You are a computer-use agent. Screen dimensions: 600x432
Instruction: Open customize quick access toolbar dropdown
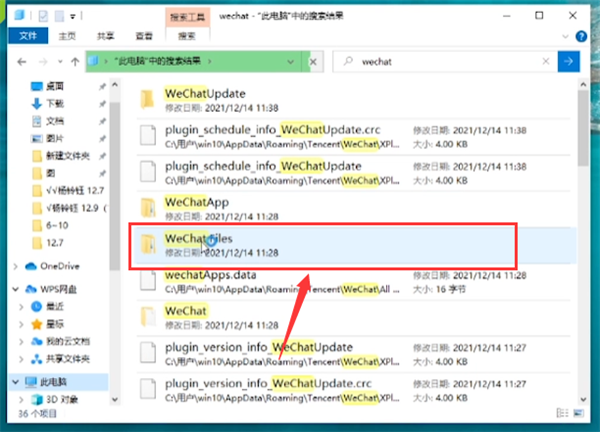[x=72, y=16]
